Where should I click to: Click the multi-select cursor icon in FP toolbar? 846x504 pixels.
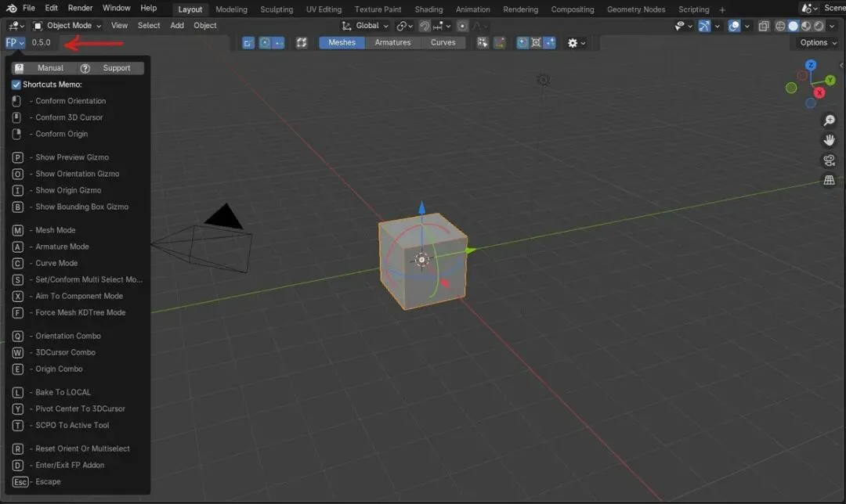tap(483, 42)
